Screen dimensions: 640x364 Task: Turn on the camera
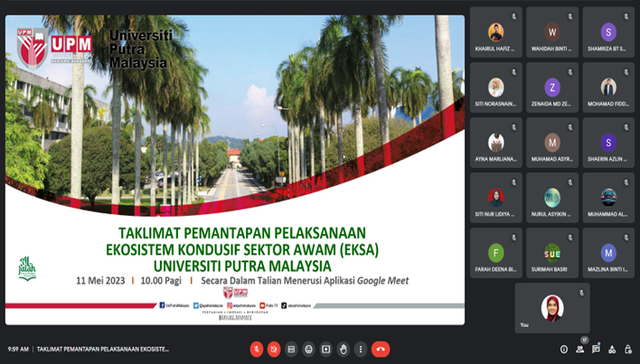tap(274, 350)
